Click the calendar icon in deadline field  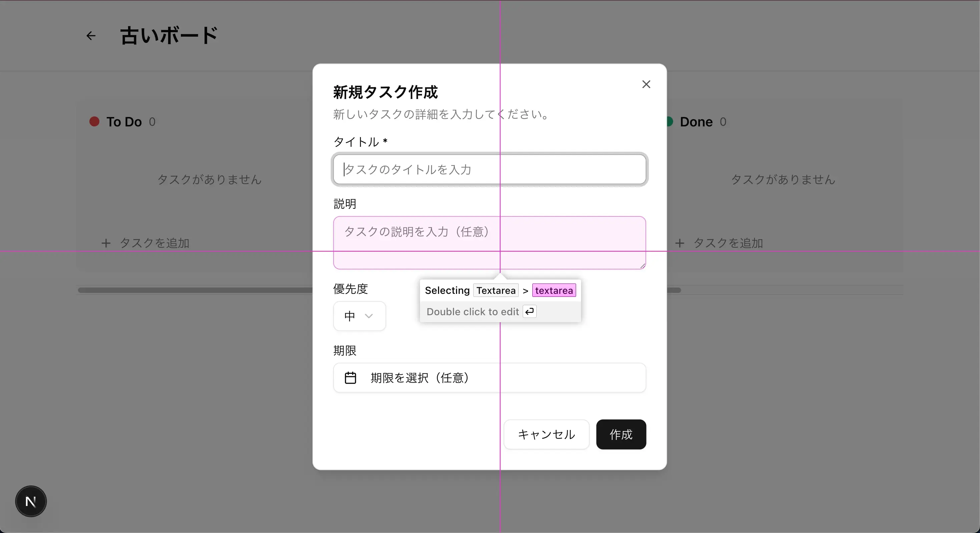[350, 378]
